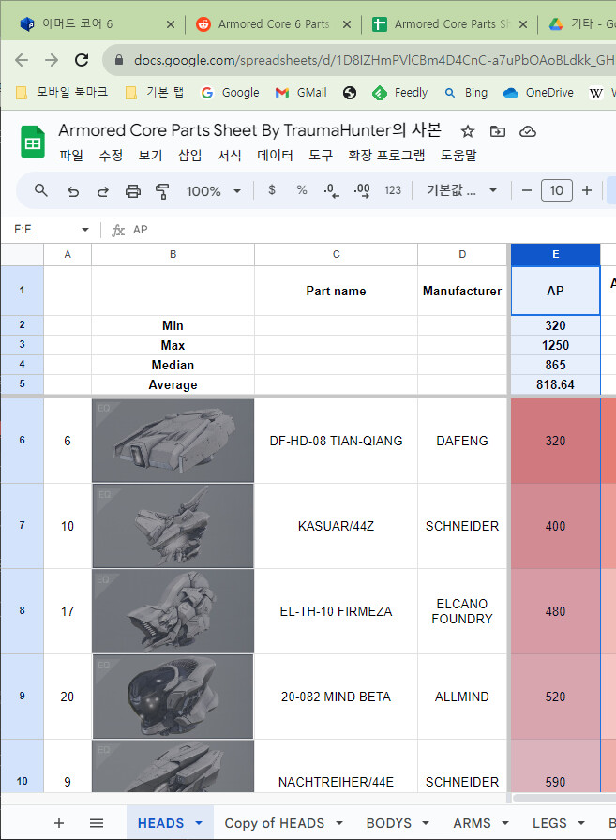Image resolution: width=616 pixels, height=840 pixels.
Task: Activate the paint format tool
Action: click(162, 190)
